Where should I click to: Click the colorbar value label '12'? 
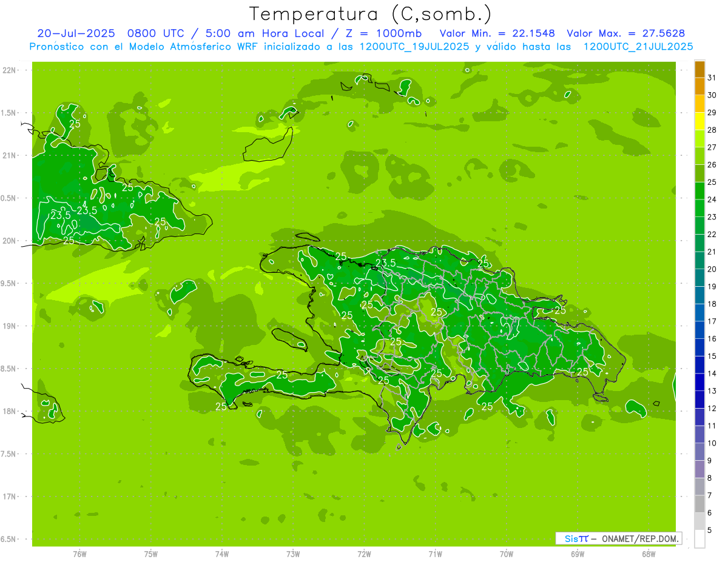(x=712, y=409)
